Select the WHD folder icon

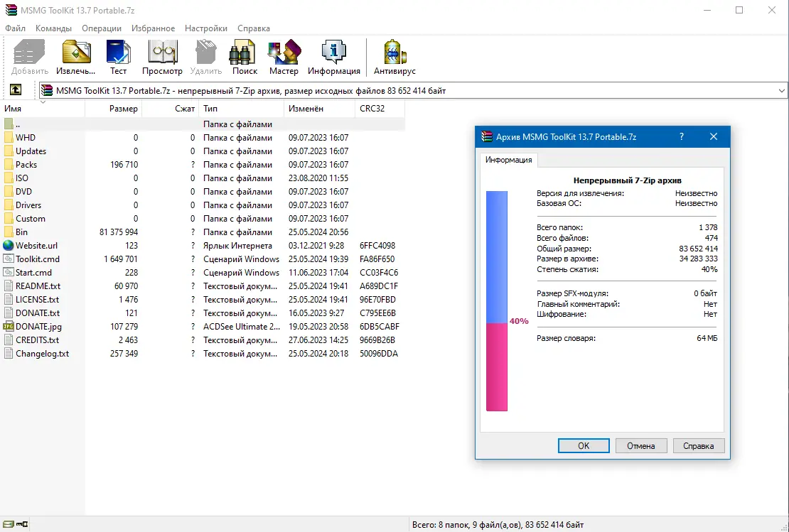8,137
